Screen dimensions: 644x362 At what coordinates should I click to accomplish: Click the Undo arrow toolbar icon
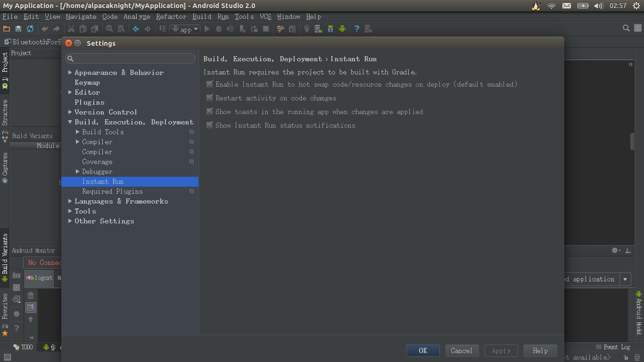[x=45, y=29]
